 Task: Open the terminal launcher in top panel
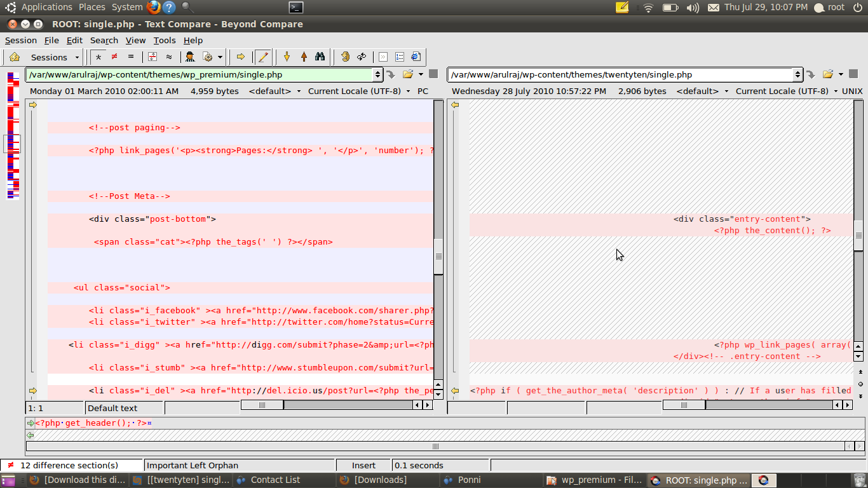coord(295,8)
